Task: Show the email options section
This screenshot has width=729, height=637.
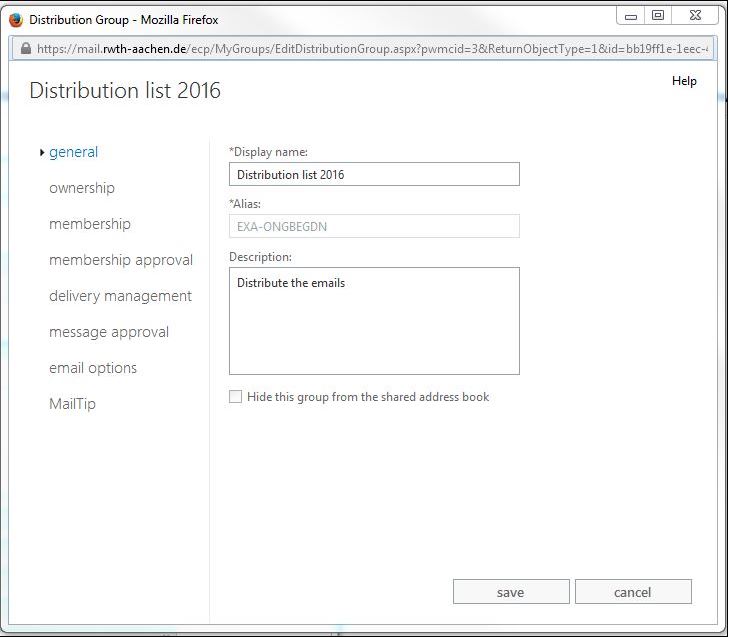Action: pyautogui.click(x=93, y=368)
